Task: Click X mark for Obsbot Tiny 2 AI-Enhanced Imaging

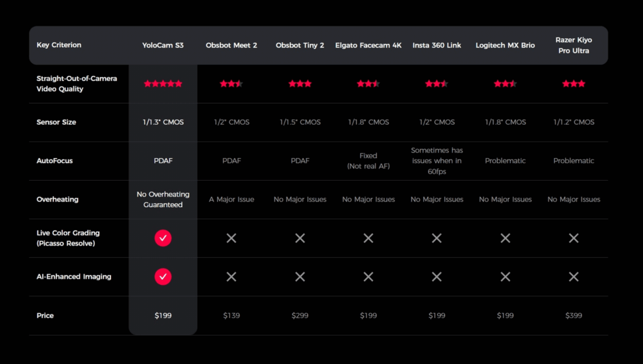Action: tap(300, 277)
